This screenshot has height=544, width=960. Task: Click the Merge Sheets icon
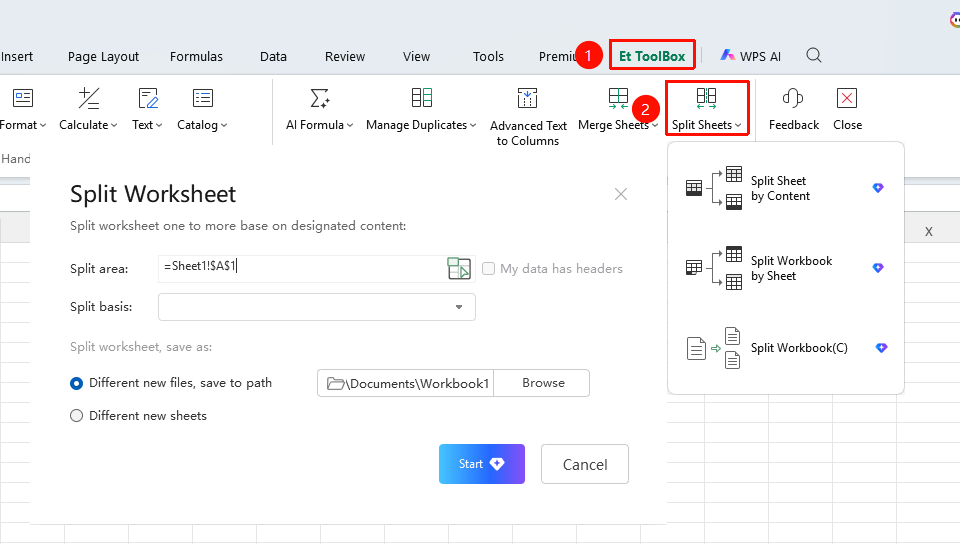(618, 98)
